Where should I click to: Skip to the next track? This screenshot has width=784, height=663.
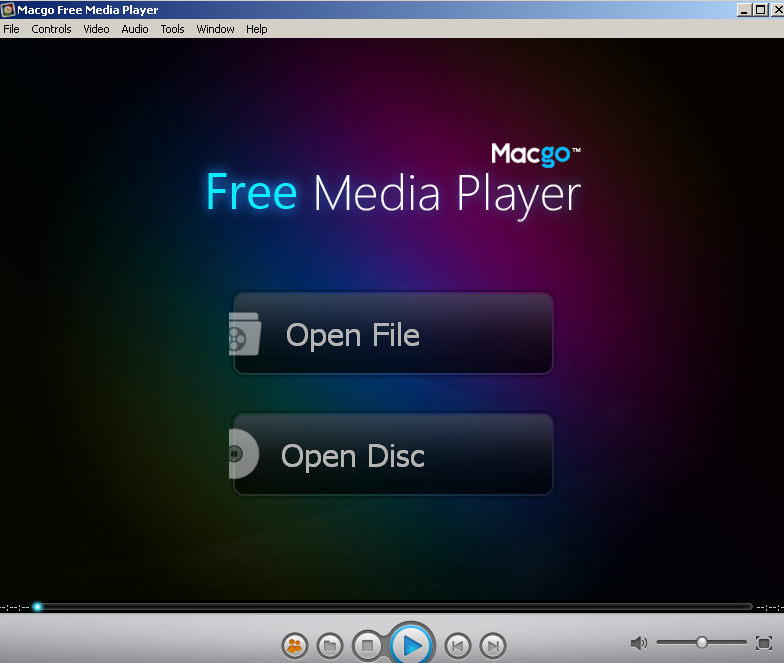point(492,646)
